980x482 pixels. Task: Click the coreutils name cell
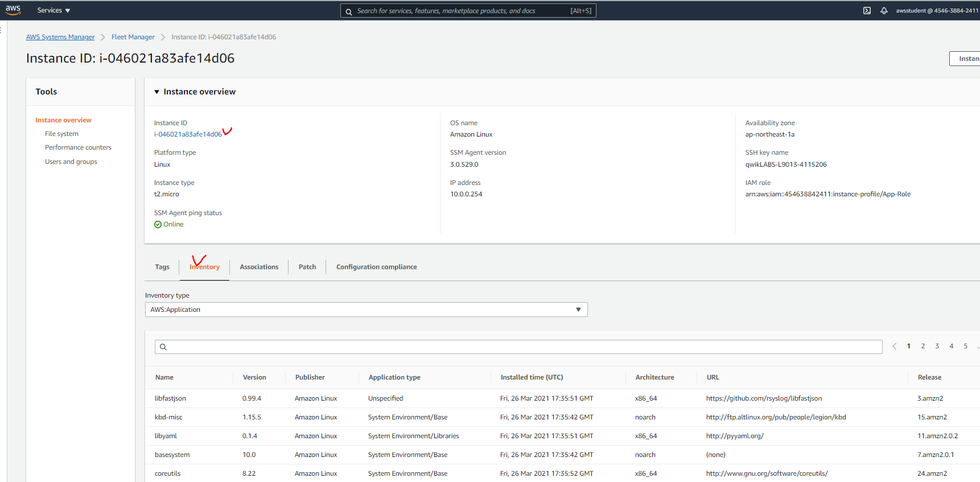coord(167,473)
